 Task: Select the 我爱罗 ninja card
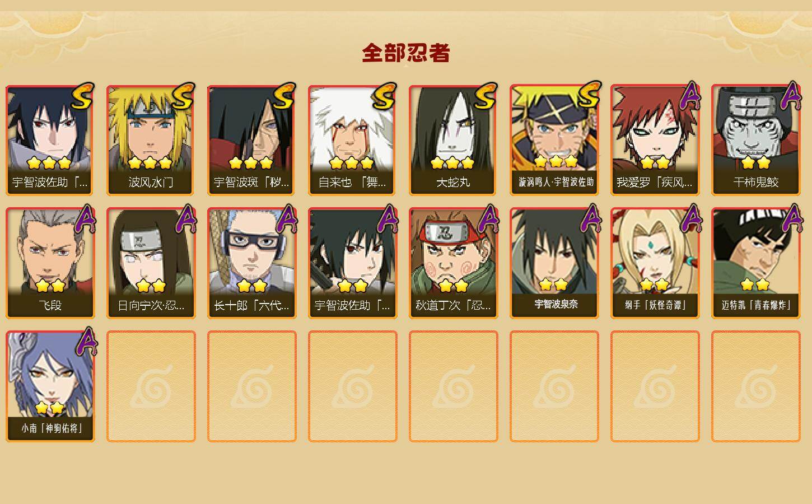click(x=655, y=141)
